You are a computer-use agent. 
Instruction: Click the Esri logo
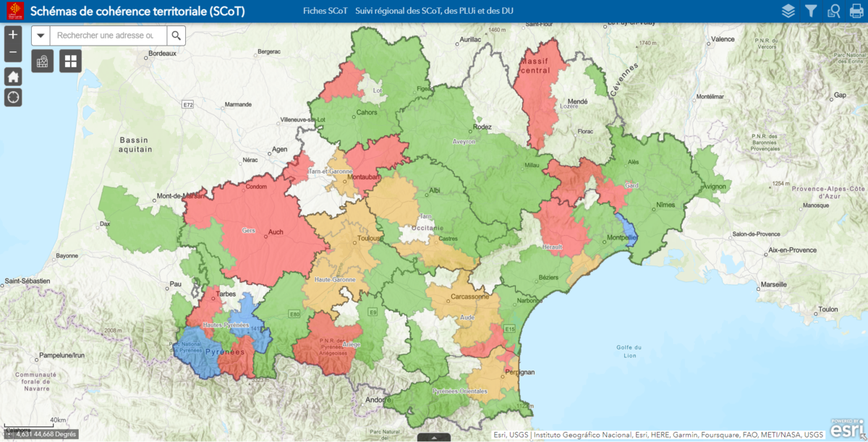[846, 428]
